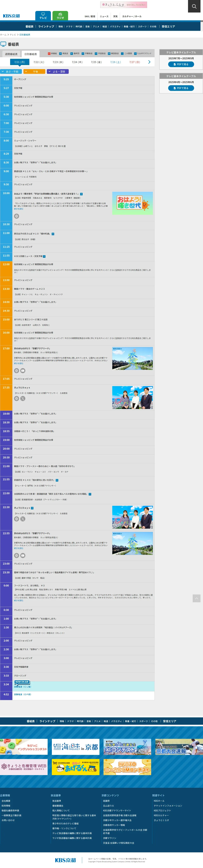Open the KBSホール footer link

159,801
